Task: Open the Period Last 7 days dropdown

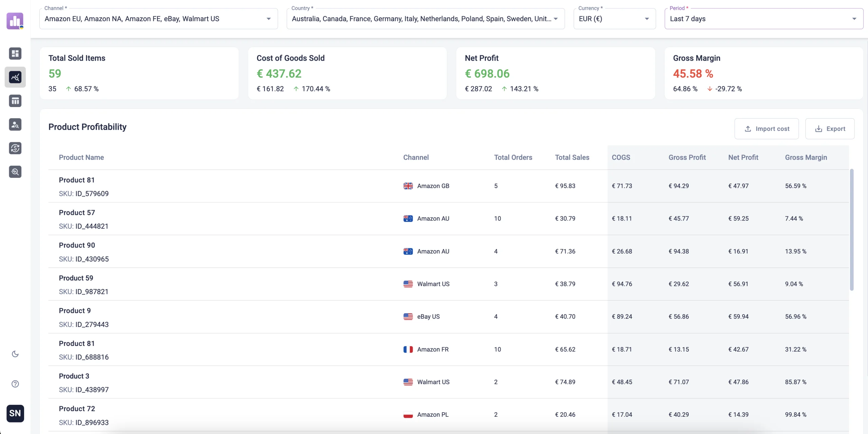Action: [763, 19]
